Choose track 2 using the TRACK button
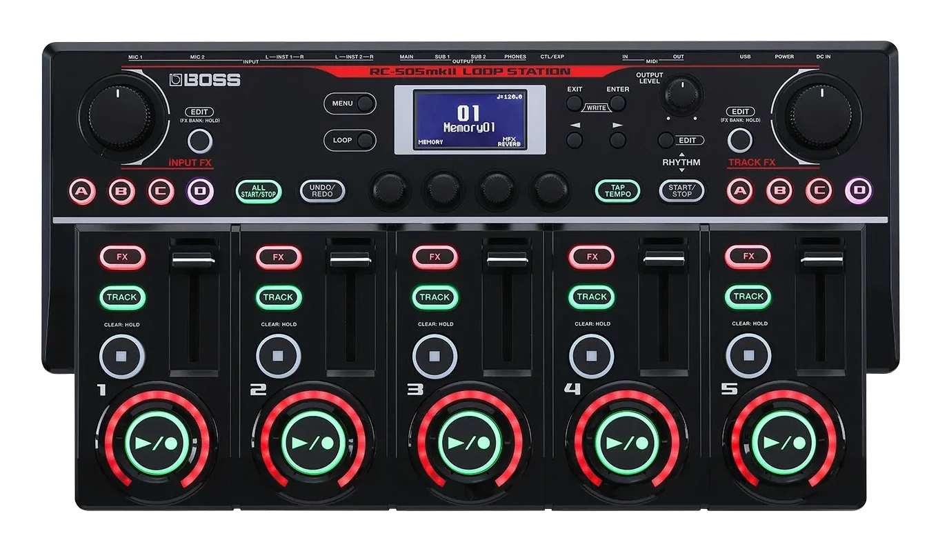The height and width of the screenshot is (560, 938). coord(279,297)
